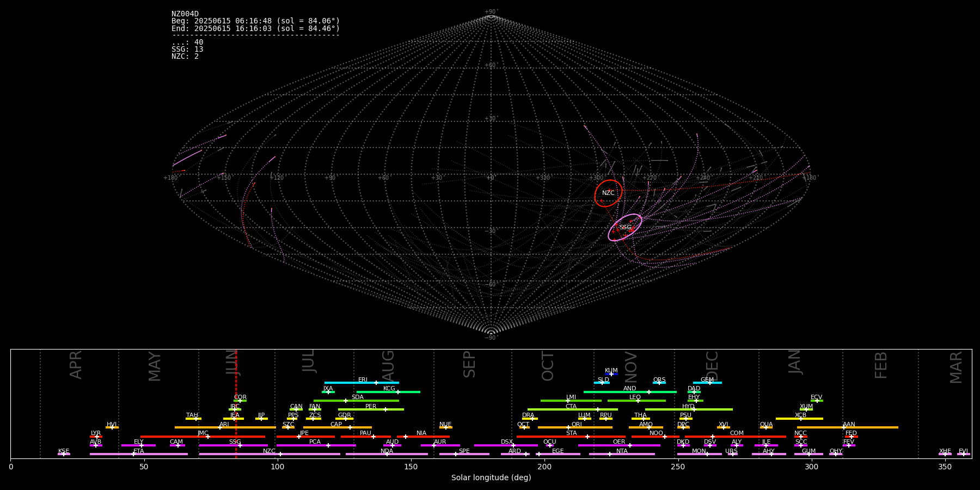The width and height of the screenshot is (980, 490).
Task: Click the purple PCA activity bar
Action: 316,445
